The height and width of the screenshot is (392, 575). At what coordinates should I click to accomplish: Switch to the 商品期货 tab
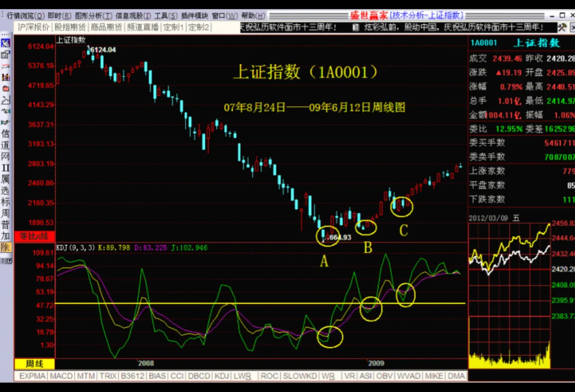click(106, 27)
